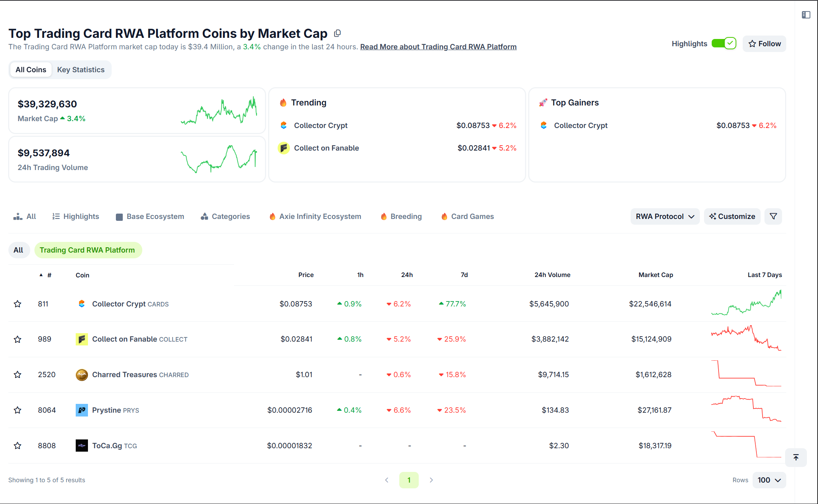Click the ToCa.Gg coin logo

[82, 446]
